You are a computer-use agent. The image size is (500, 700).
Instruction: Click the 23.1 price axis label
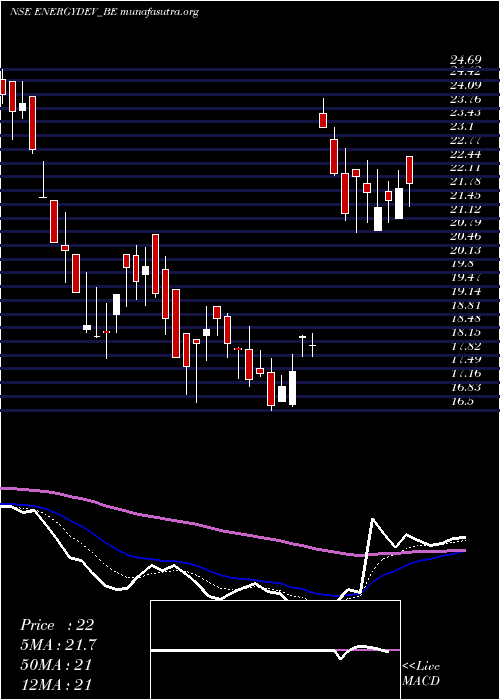(462, 126)
